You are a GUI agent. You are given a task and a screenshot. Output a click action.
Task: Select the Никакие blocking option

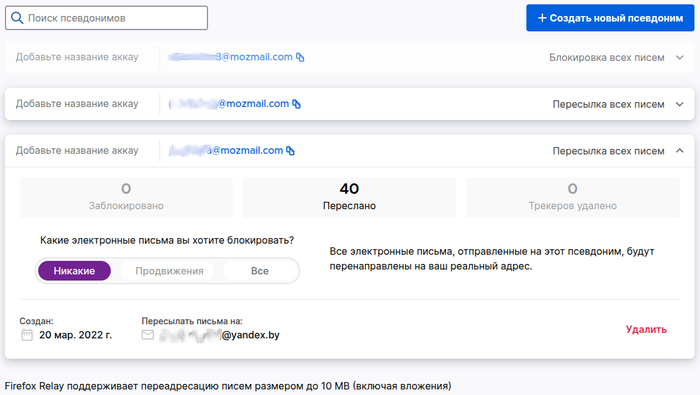point(74,271)
